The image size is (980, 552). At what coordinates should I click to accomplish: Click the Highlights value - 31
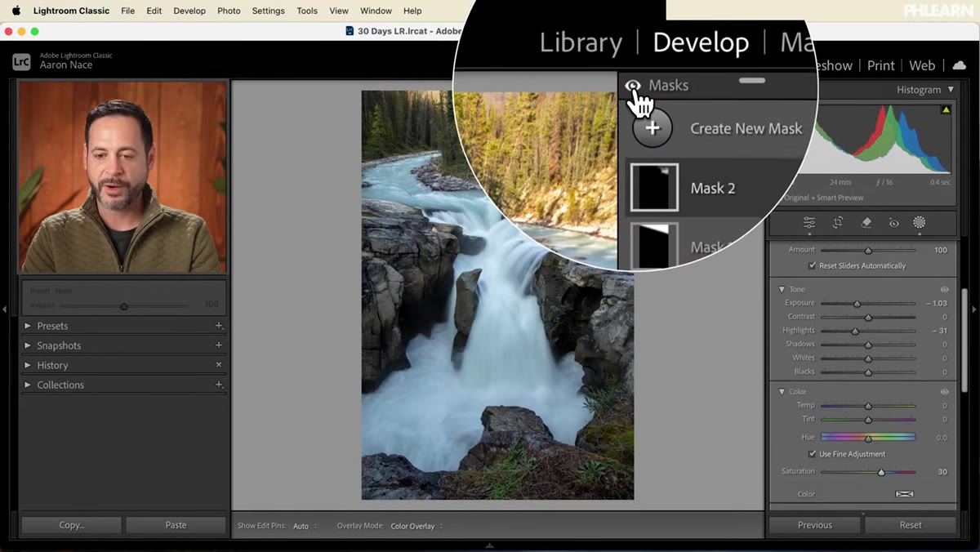[x=939, y=331]
